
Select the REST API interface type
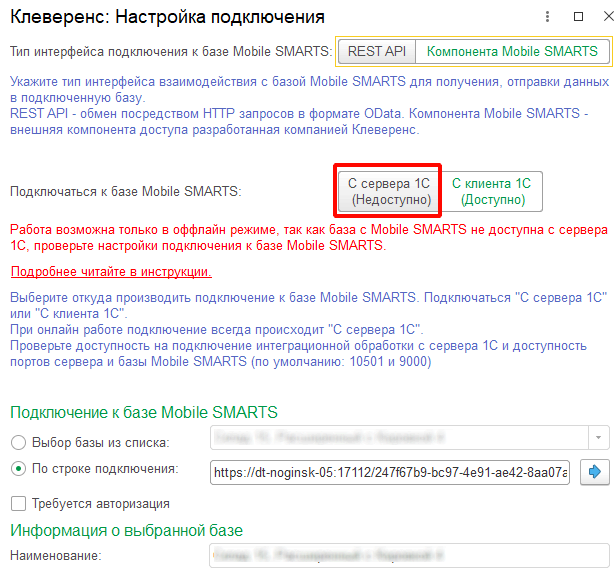point(376,51)
